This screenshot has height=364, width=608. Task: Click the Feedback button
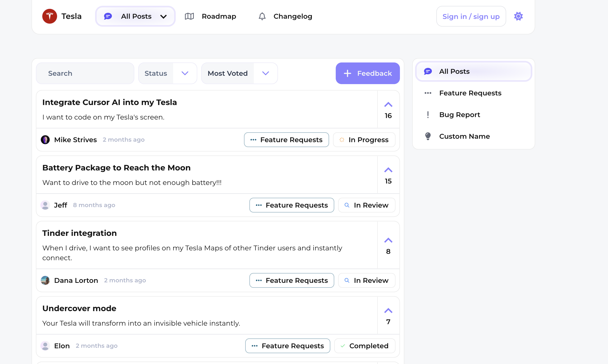(368, 73)
